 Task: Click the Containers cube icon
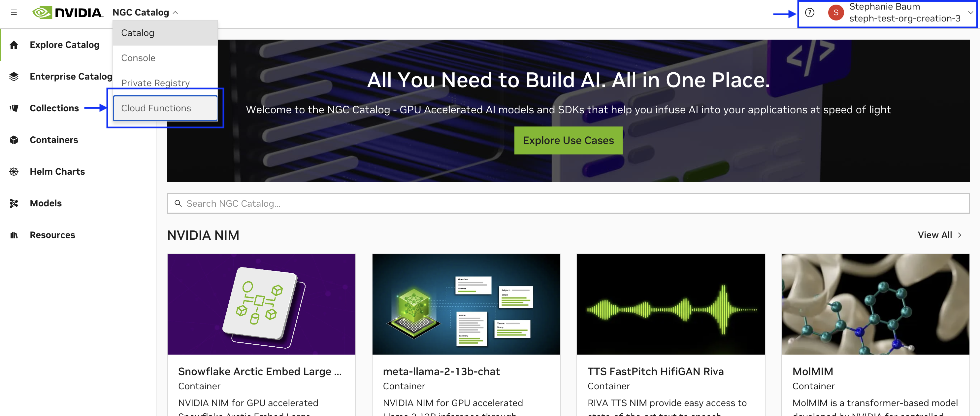coord(14,140)
